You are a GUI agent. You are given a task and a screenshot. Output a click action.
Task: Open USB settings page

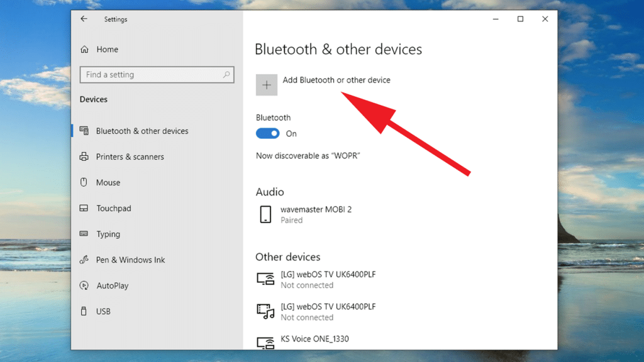(x=103, y=312)
